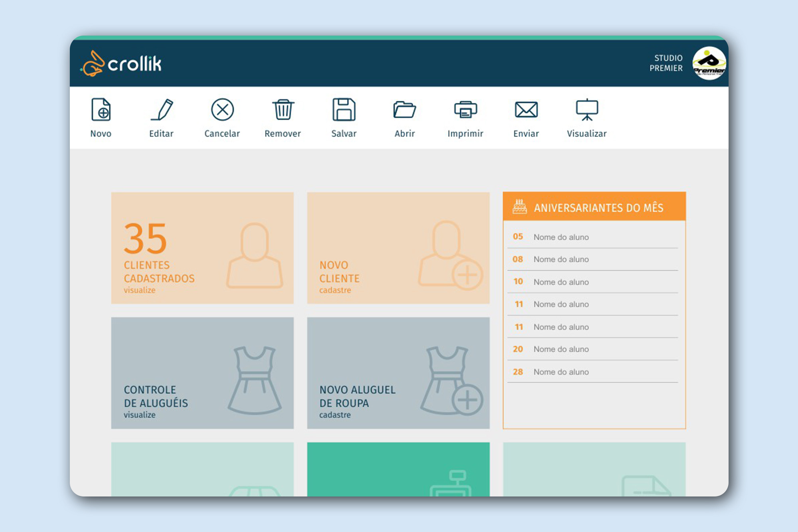Click the crollik logo
This screenshot has height=532, width=798.
coord(122,63)
